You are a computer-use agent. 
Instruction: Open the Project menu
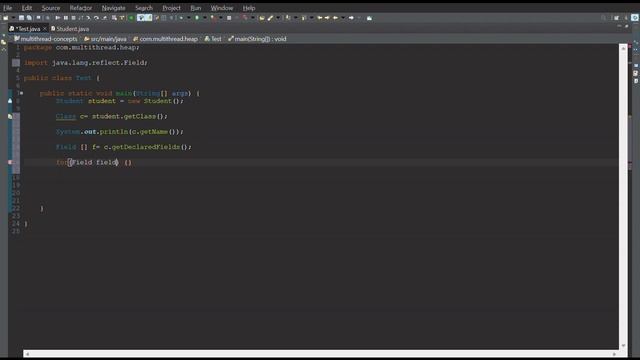click(x=171, y=8)
